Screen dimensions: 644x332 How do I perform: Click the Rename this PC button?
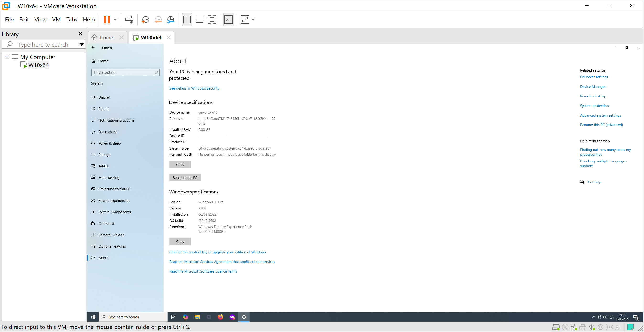[185, 177]
